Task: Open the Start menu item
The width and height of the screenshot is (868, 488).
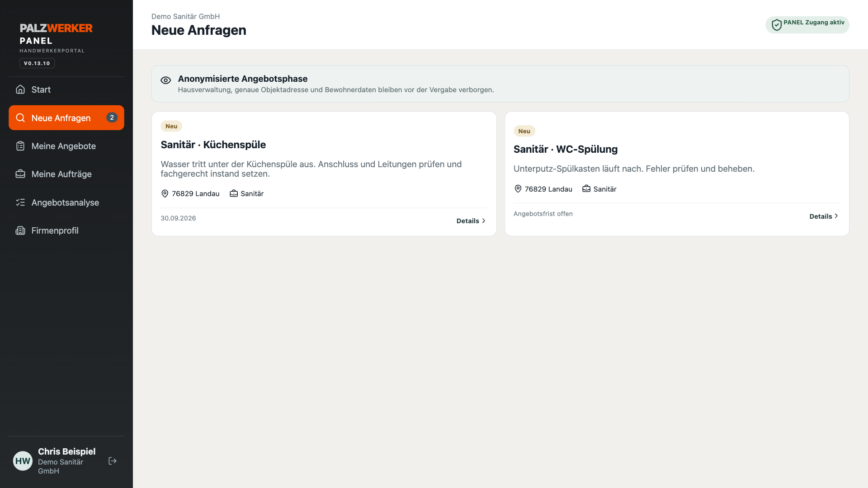Action: [x=66, y=89]
